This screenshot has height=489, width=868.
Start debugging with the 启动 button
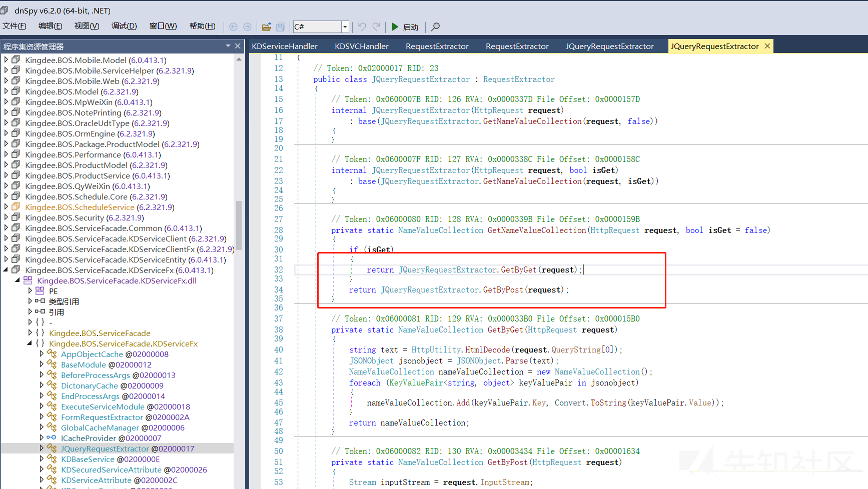tap(405, 26)
